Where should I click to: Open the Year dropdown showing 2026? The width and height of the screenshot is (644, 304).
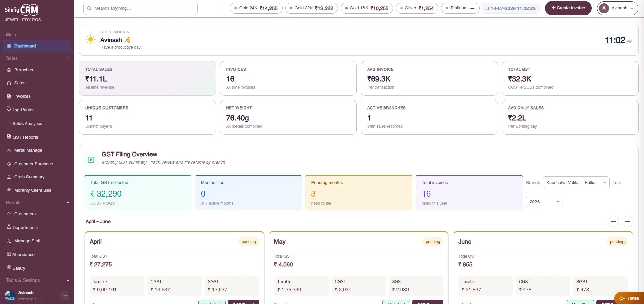pos(544,202)
